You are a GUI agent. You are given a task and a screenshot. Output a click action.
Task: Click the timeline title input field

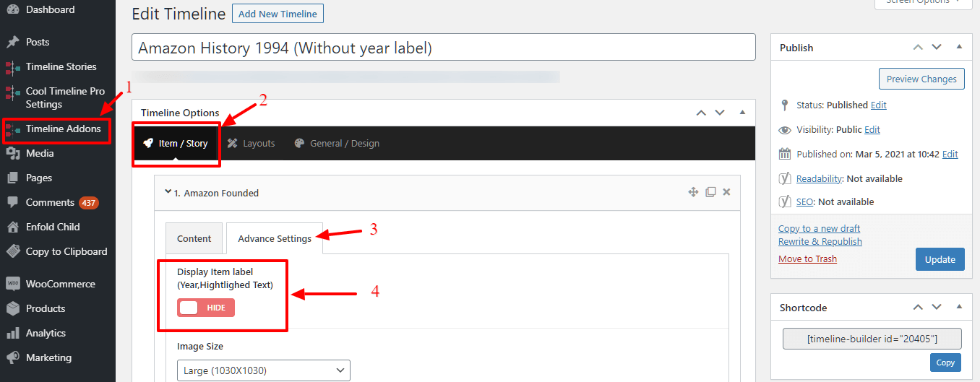click(x=443, y=48)
